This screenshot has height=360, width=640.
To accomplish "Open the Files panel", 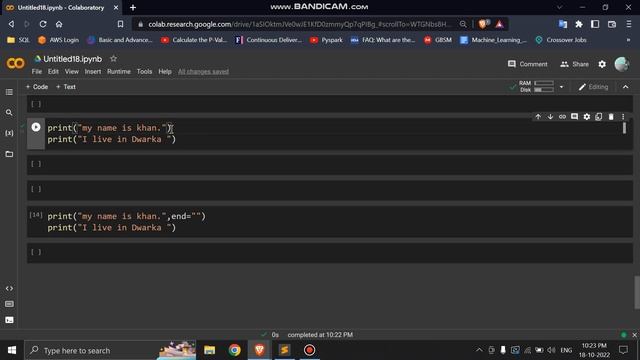I will pyautogui.click(x=9, y=154).
